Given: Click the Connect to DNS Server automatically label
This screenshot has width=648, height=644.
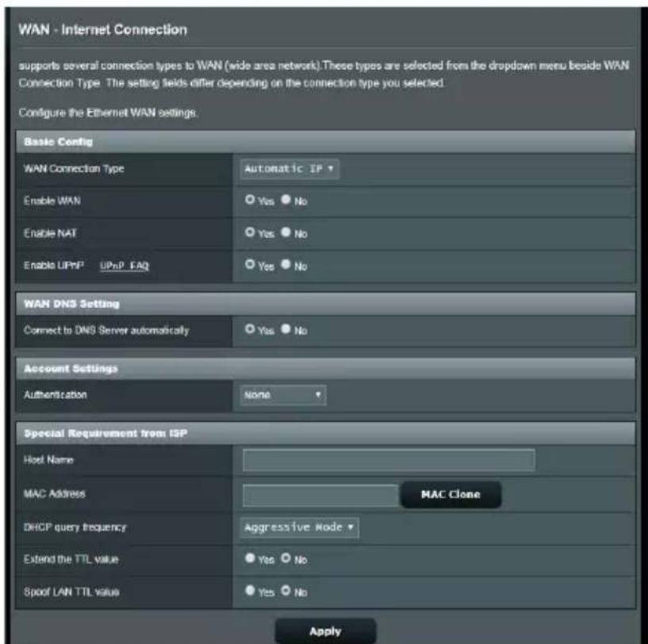Looking at the screenshot, I should 106,330.
